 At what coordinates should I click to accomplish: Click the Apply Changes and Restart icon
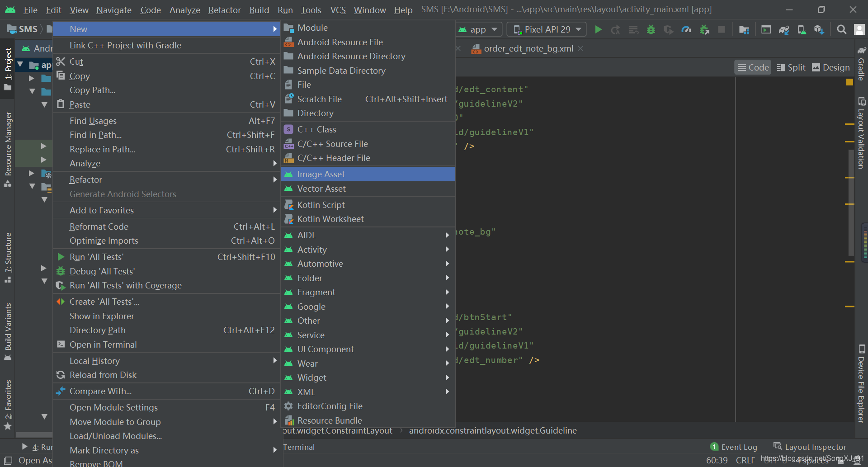616,30
